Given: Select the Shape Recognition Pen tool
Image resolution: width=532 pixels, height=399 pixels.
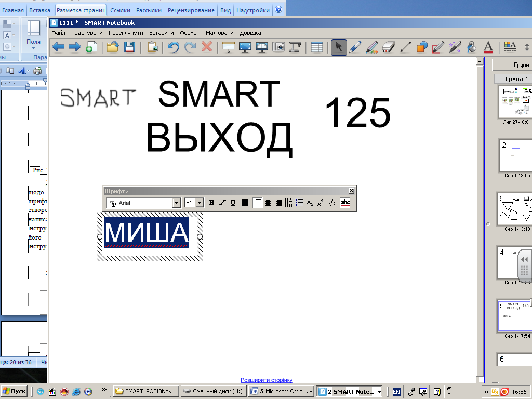Looking at the screenshot, I should pyautogui.click(x=438, y=47).
